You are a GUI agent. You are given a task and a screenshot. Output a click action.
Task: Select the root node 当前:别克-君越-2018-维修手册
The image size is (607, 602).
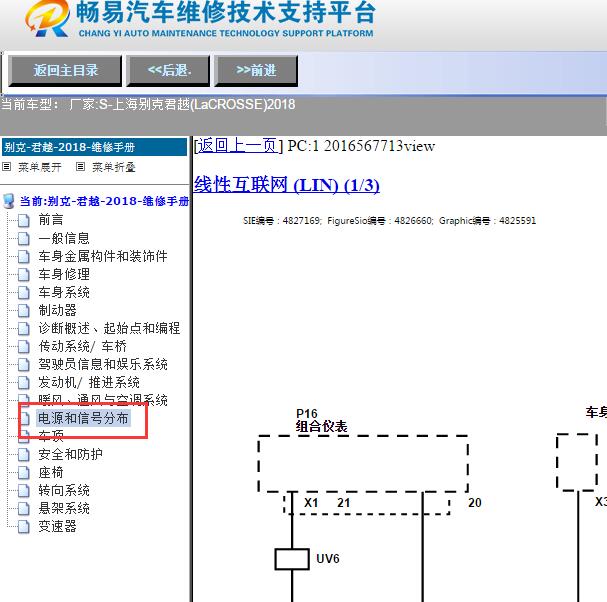(x=104, y=201)
